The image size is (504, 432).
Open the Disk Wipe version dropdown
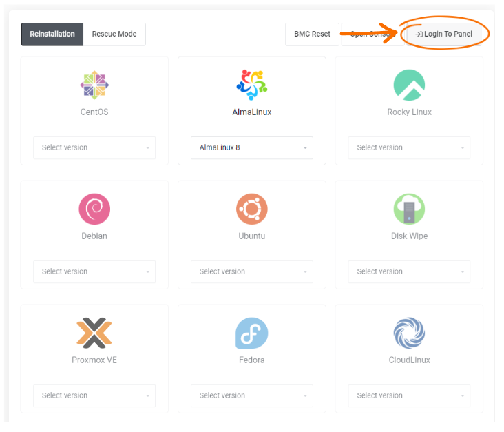409,272
